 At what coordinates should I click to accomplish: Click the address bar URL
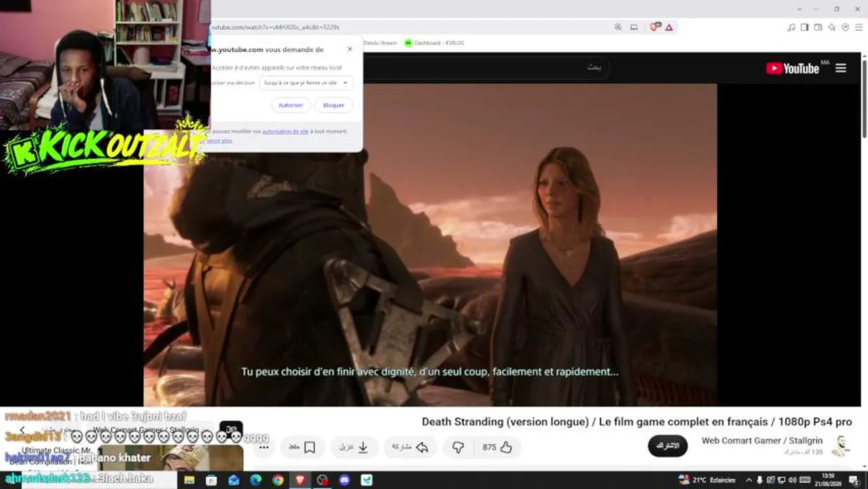tap(275, 27)
